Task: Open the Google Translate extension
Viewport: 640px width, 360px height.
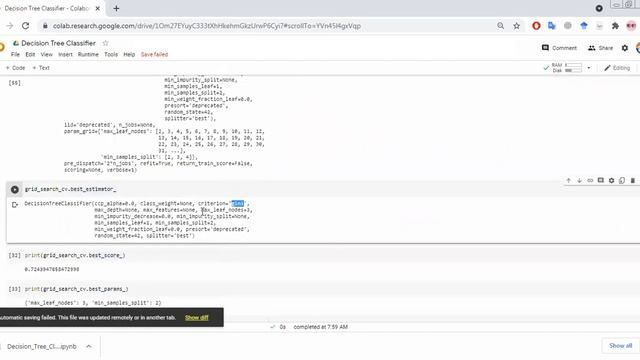Action: click(552, 26)
